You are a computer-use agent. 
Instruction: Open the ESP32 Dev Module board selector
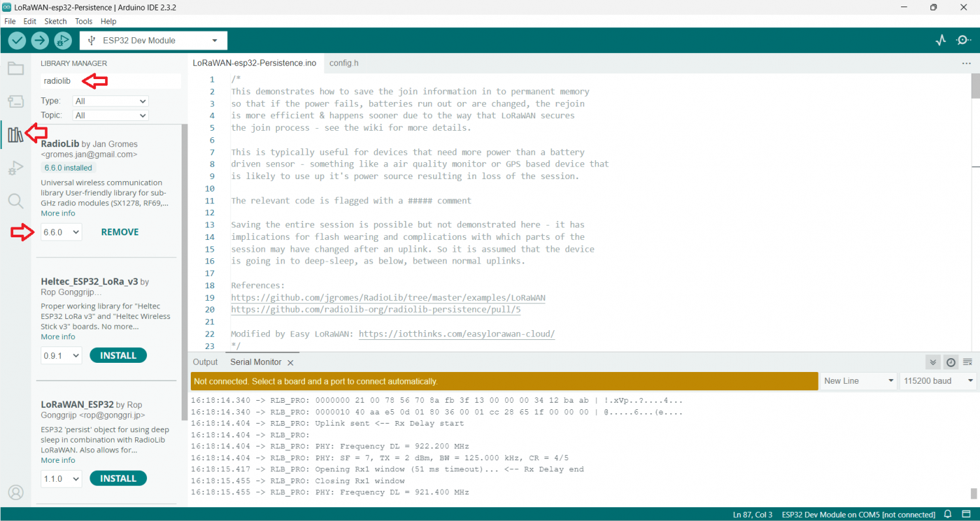click(x=154, y=41)
